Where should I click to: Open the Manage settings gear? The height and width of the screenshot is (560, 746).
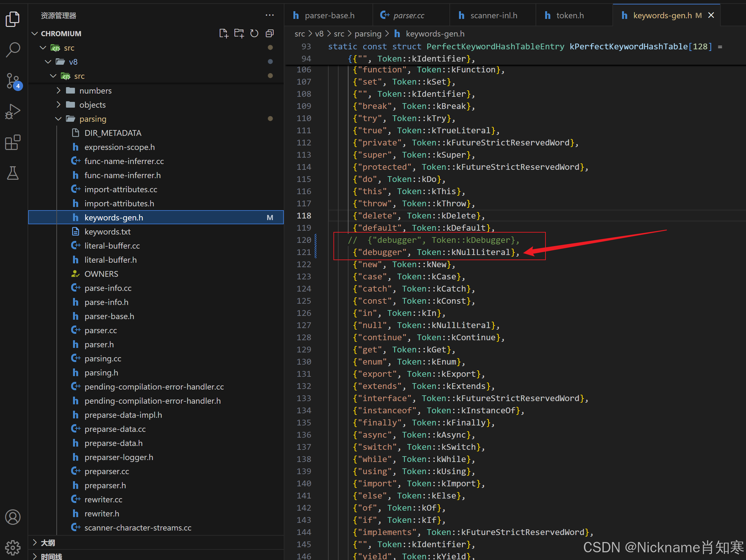tap(13, 547)
